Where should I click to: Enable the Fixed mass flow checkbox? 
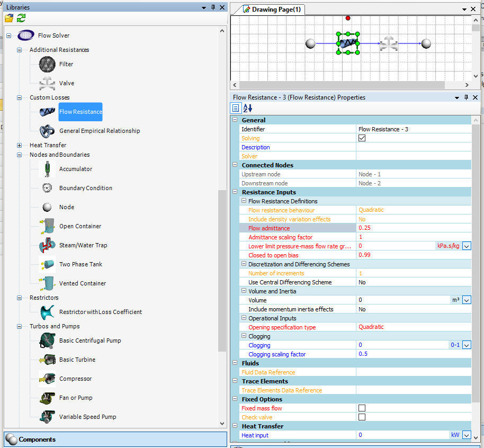362,408
